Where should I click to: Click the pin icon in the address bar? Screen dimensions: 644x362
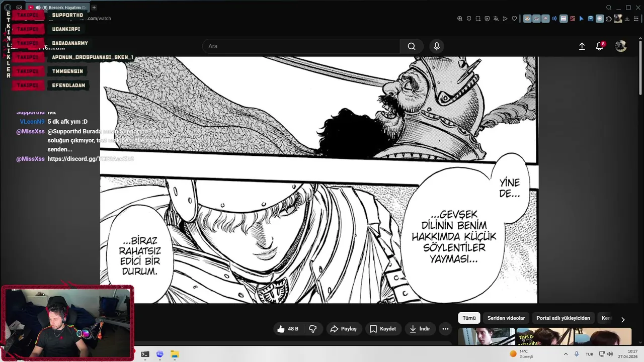point(469,19)
